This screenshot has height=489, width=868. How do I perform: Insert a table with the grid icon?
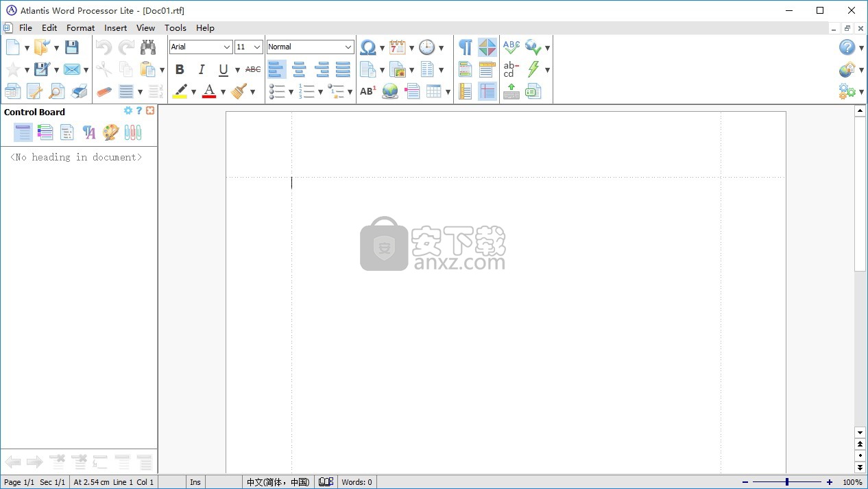pos(434,91)
